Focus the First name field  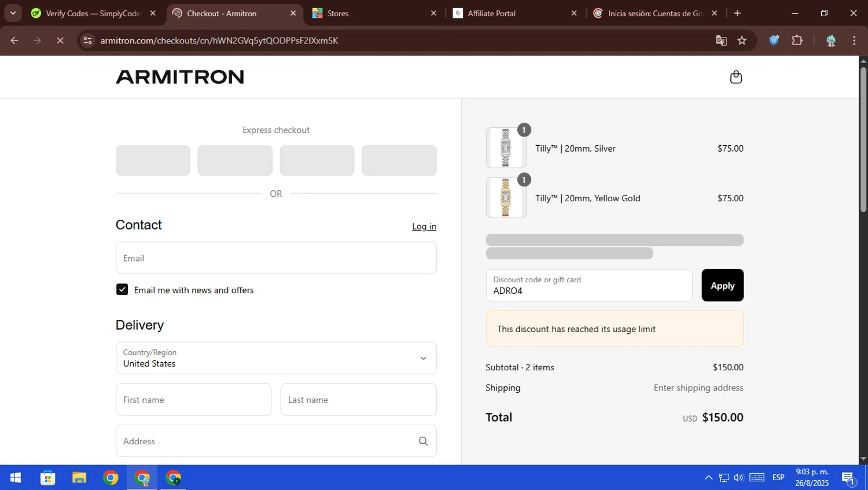(x=193, y=400)
